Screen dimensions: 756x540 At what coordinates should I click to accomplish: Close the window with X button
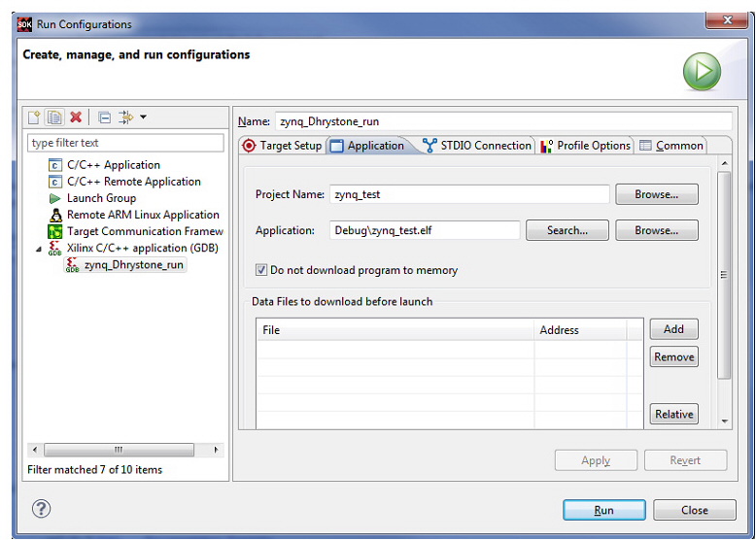[x=728, y=20]
